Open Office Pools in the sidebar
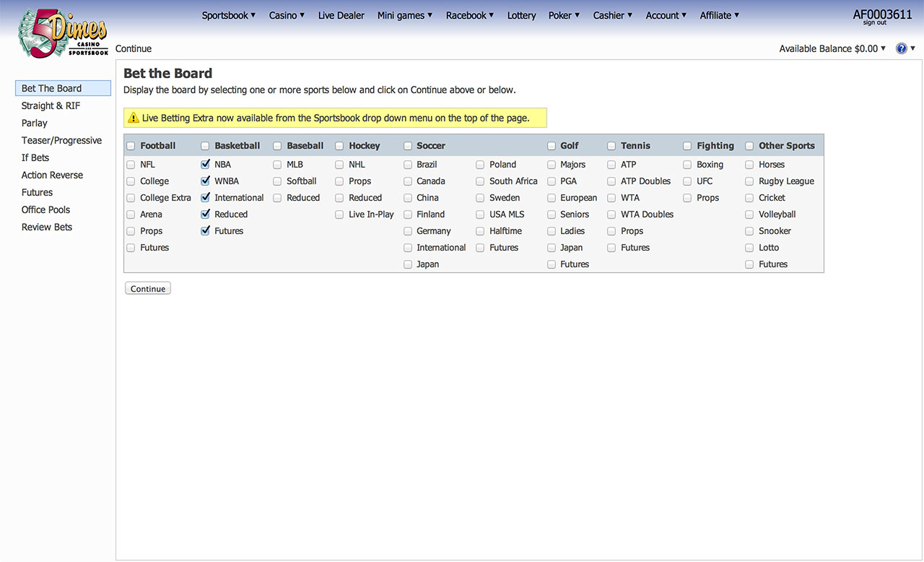 coord(45,209)
